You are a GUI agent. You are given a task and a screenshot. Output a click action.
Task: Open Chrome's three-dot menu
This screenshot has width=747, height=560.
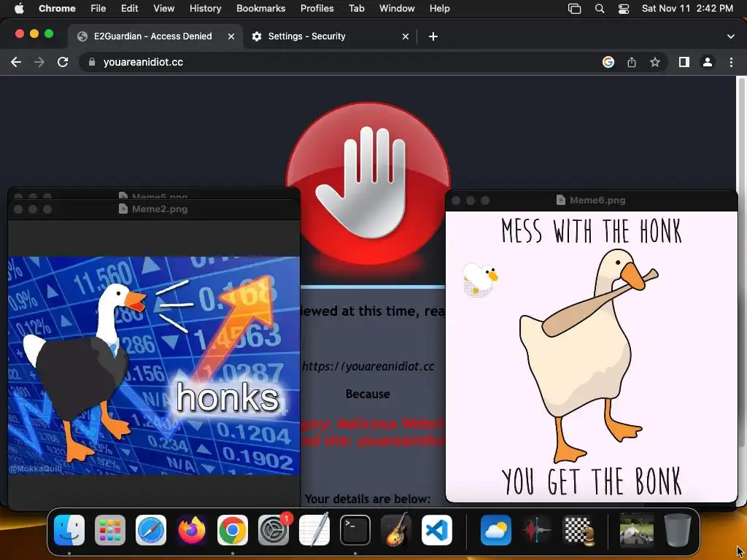731,62
